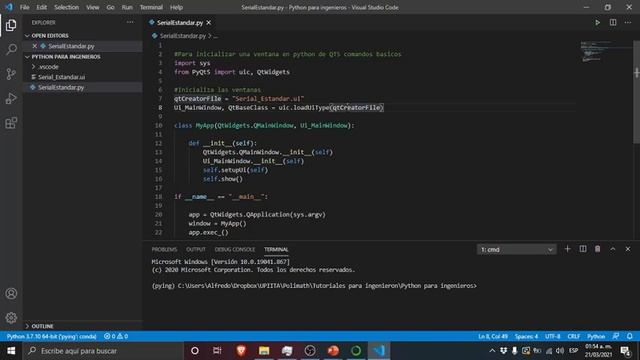Open the Extensions view
640x360 pixels.
tap(11, 123)
